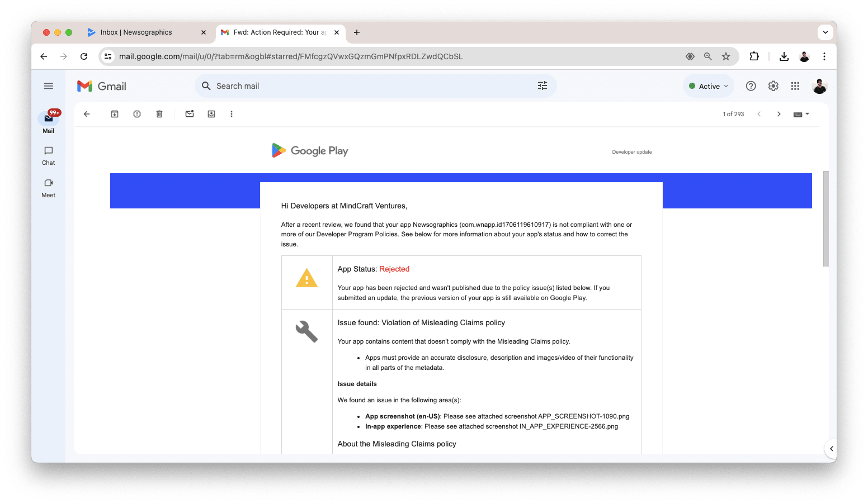Show the side panel arrow
Viewport: 868px width, 504px height.
[x=831, y=449]
